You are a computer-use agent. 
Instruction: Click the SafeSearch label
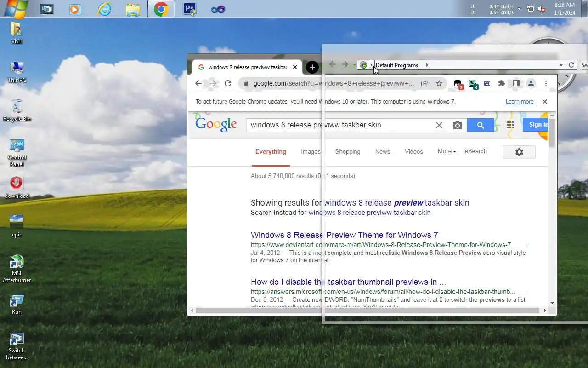(x=475, y=151)
